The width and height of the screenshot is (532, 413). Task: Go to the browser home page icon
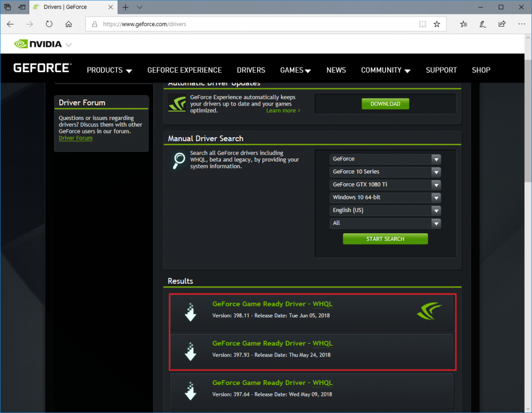pyautogui.click(x=69, y=24)
